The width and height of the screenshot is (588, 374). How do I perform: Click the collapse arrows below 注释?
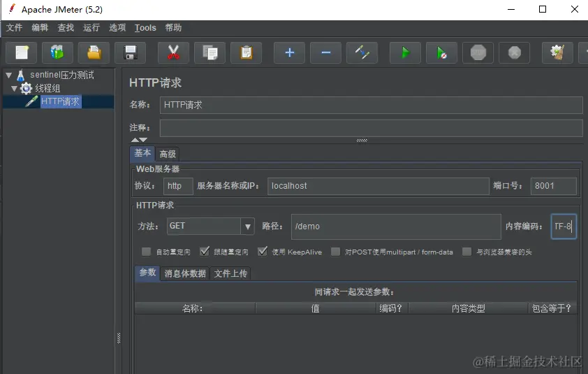point(139,140)
